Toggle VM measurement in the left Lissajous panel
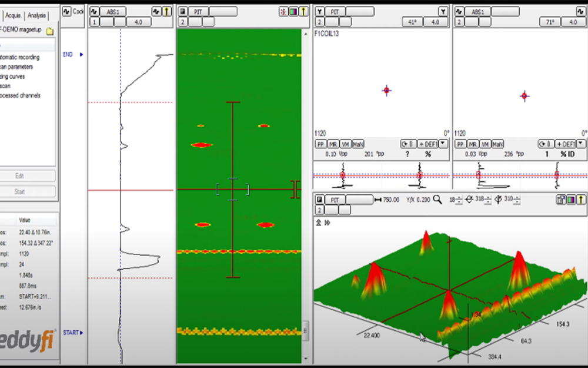The image size is (588, 368). [x=345, y=144]
